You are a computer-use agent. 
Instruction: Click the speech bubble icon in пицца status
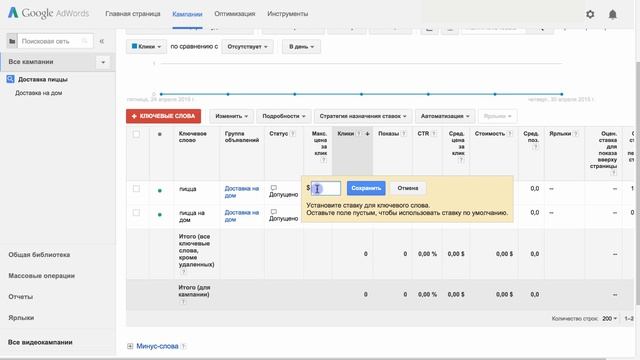point(273,188)
